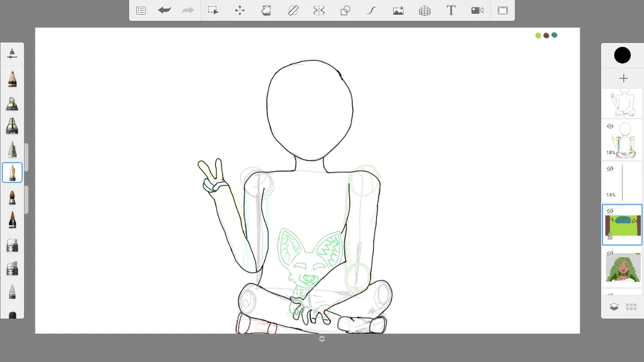Turn on Predictive Stroke curve
The height and width of the screenshot is (362, 644).
click(372, 11)
